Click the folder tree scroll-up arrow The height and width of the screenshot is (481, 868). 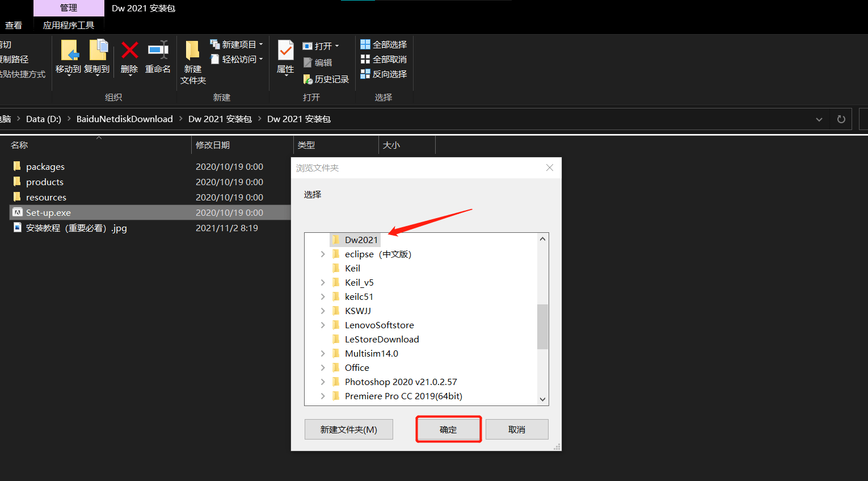click(543, 239)
